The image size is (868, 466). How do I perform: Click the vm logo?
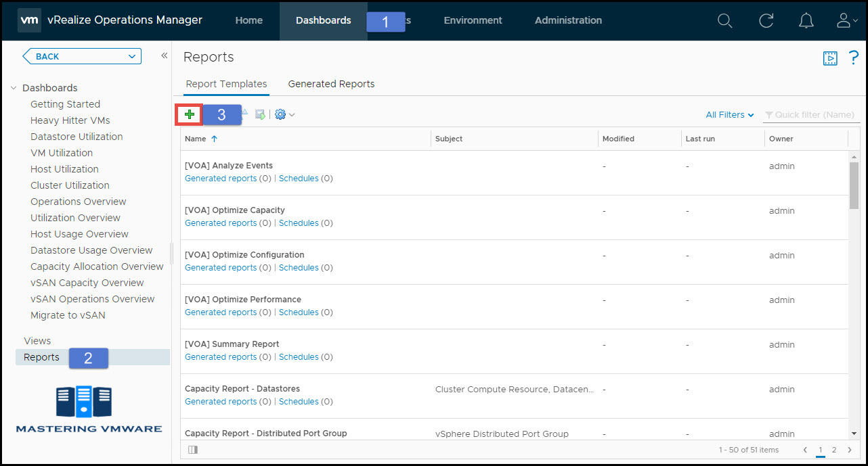click(29, 20)
